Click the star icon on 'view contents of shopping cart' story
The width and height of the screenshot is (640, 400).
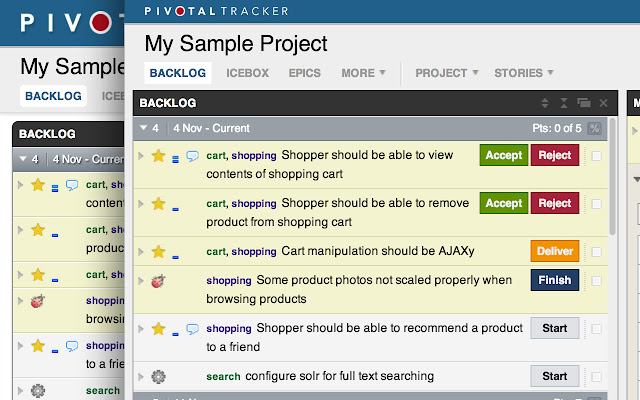point(158,156)
